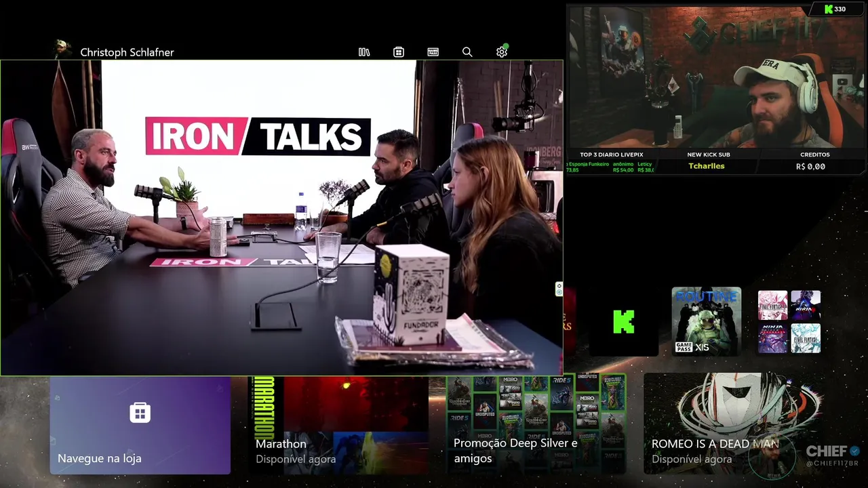
Task: Open the Navegue na loja tile
Action: (x=140, y=425)
